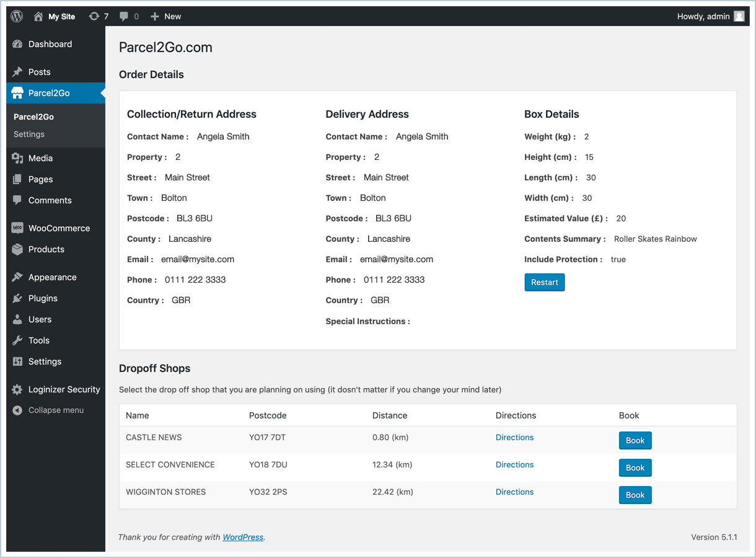The image size is (756, 558).
Task: Open Directions for SELECT CONVENIENCE
Action: tap(514, 465)
